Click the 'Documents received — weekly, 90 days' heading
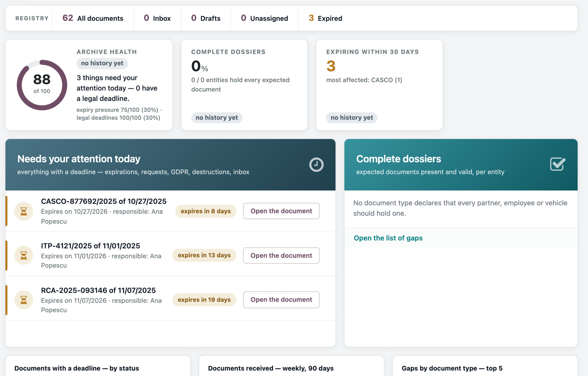Screen dimensions: 588x376 click(271, 368)
